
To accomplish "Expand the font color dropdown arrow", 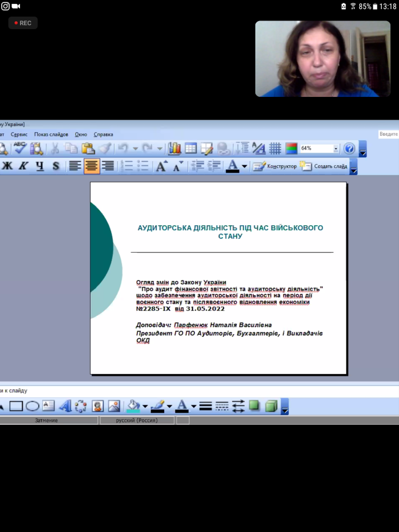I will click(x=245, y=166).
